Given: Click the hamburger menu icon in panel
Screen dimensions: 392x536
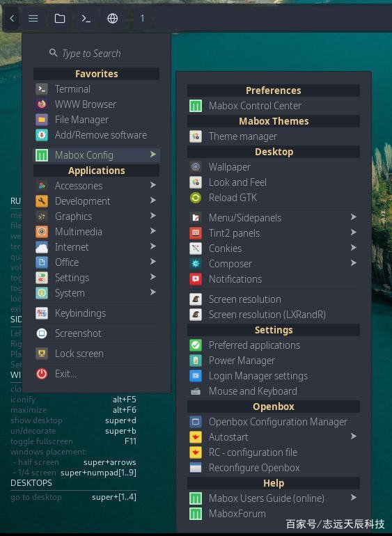Looking at the screenshot, I should [33, 18].
